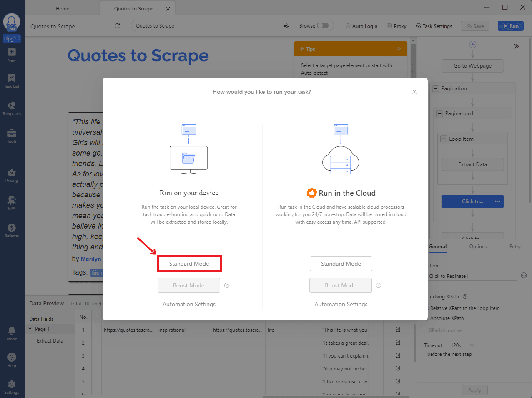Screen dimensions: 532x398
Task: Open the Referral sidebar icon
Action: click(12, 230)
